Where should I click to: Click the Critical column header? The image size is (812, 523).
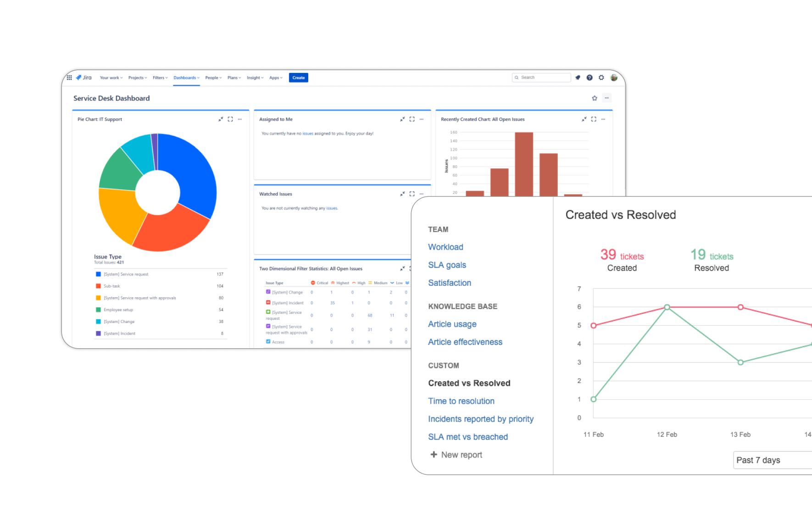click(320, 283)
